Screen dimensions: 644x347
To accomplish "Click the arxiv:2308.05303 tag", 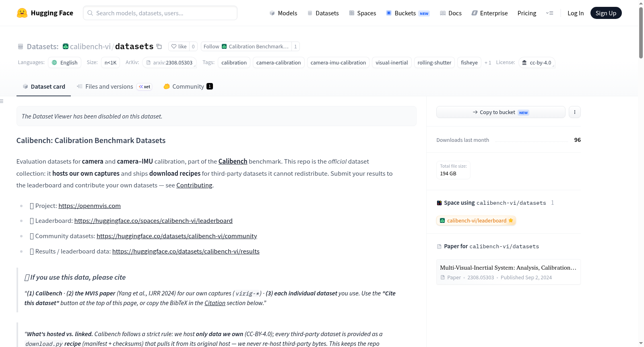I will pos(169,62).
